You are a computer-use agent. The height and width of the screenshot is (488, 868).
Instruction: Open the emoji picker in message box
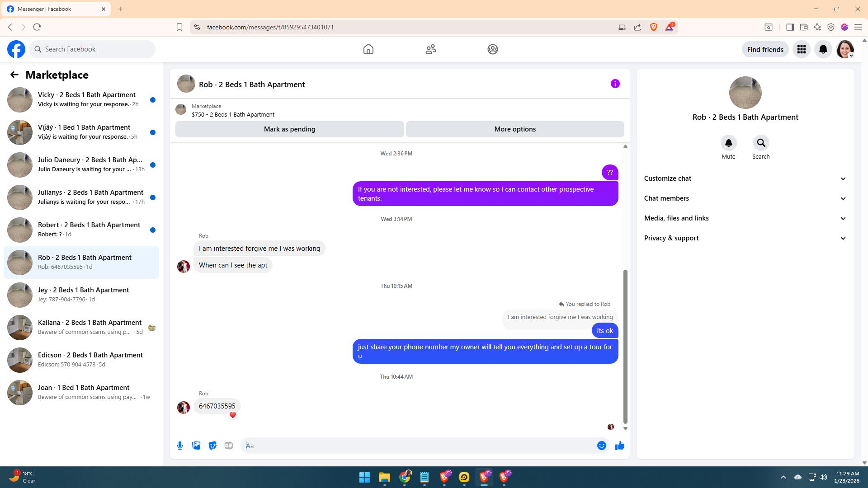point(601,446)
